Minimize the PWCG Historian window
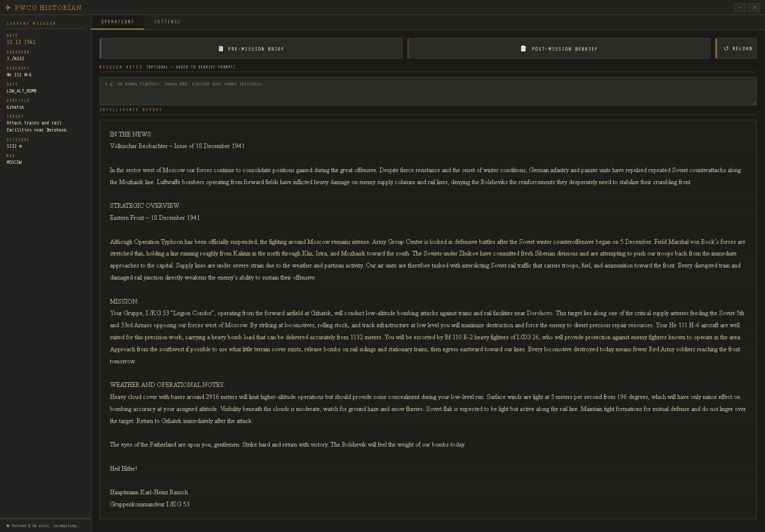Screen dimensions: 765x532 (740, 7)
